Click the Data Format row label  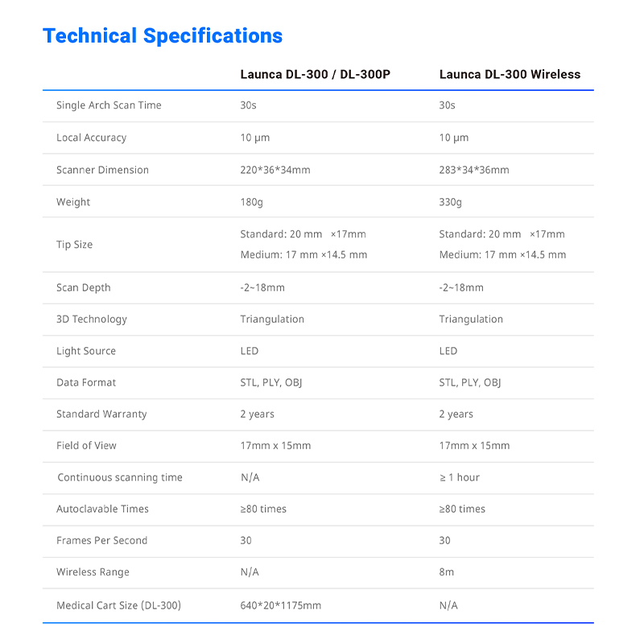pyautogui.click(x=86, y=382)
